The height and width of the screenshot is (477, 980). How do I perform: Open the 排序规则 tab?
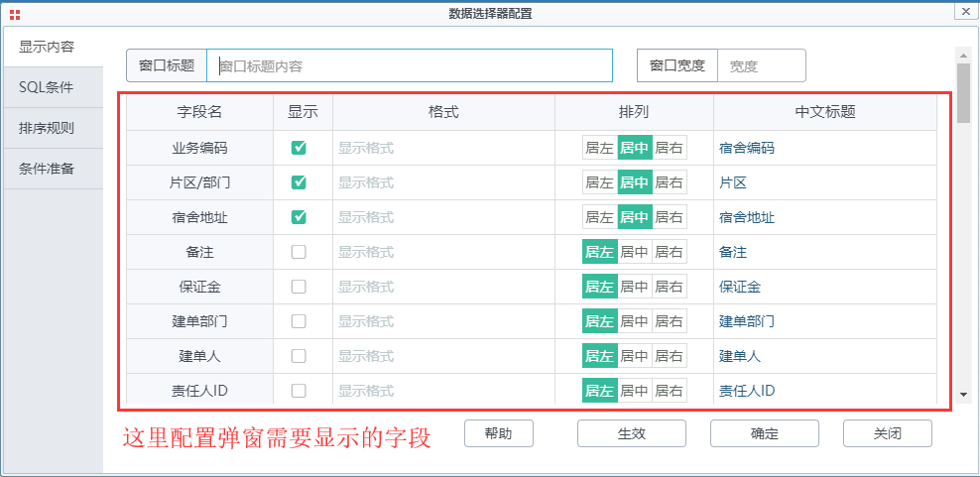point(47,128)
